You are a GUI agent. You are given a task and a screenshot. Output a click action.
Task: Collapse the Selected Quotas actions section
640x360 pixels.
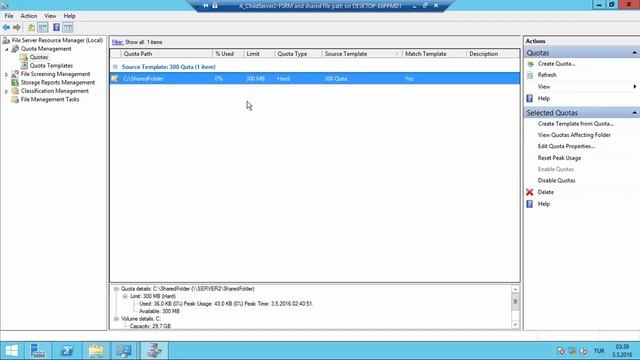[634, 113]
